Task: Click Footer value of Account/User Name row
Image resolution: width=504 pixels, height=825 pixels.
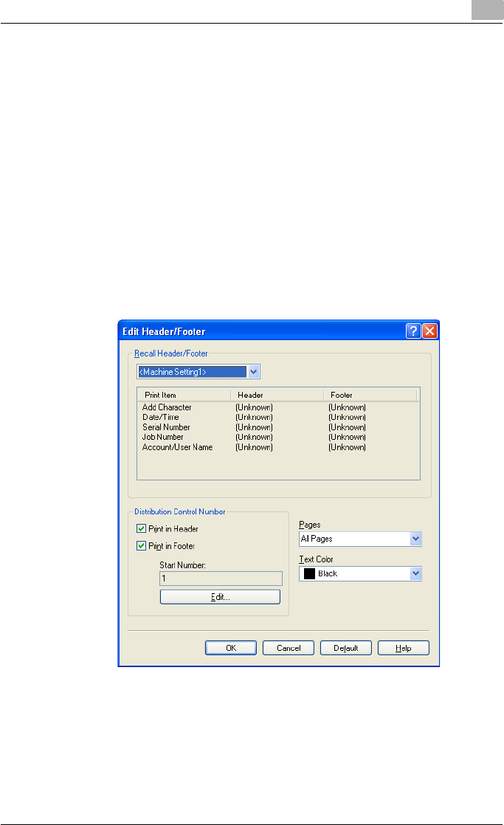Action: pos(348,447)
